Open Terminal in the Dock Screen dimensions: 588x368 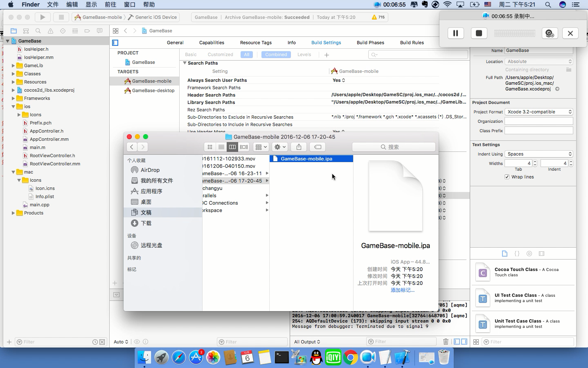pos(282,358)
